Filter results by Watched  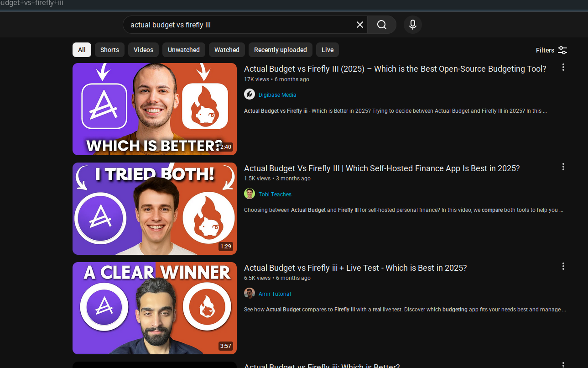pyautogui.click(x=227, y=50)
